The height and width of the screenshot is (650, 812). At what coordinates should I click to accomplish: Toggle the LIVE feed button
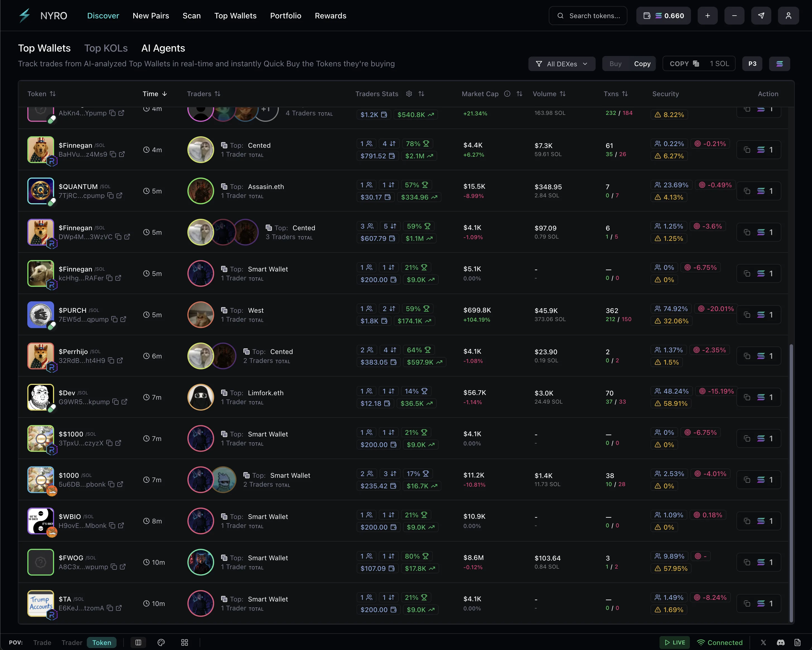[x=675, y=642]
